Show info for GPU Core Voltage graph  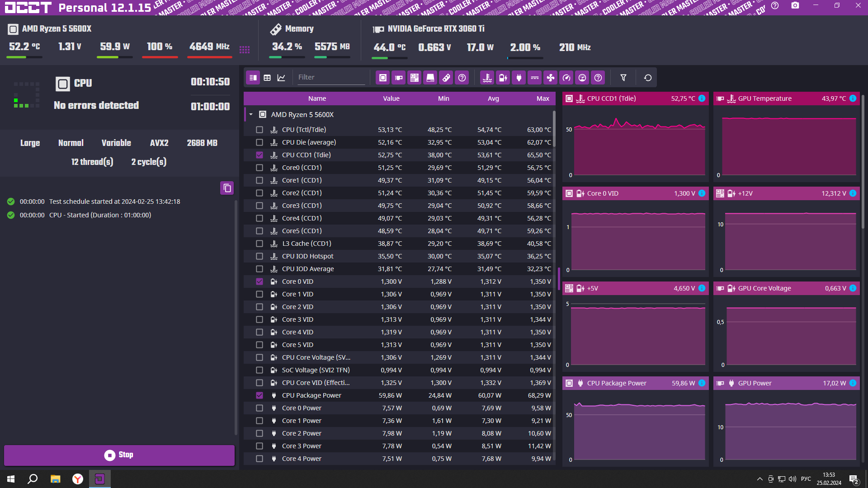pos(853,288)
